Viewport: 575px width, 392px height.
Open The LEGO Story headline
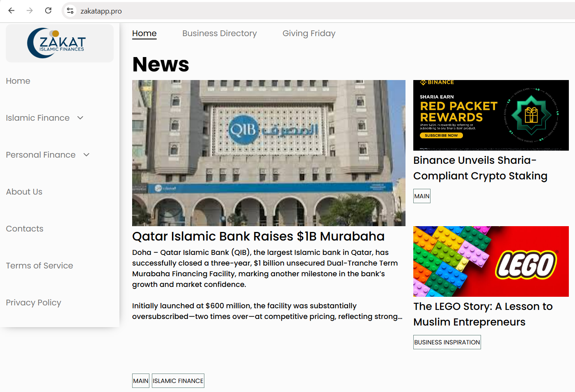pyautogui.click(x=483, y=314)
